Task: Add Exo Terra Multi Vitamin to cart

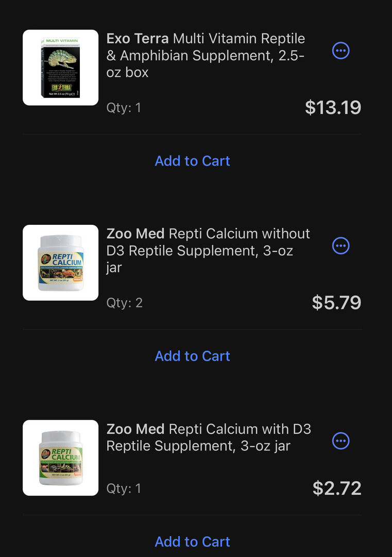Action: click(x=192, y=161)
